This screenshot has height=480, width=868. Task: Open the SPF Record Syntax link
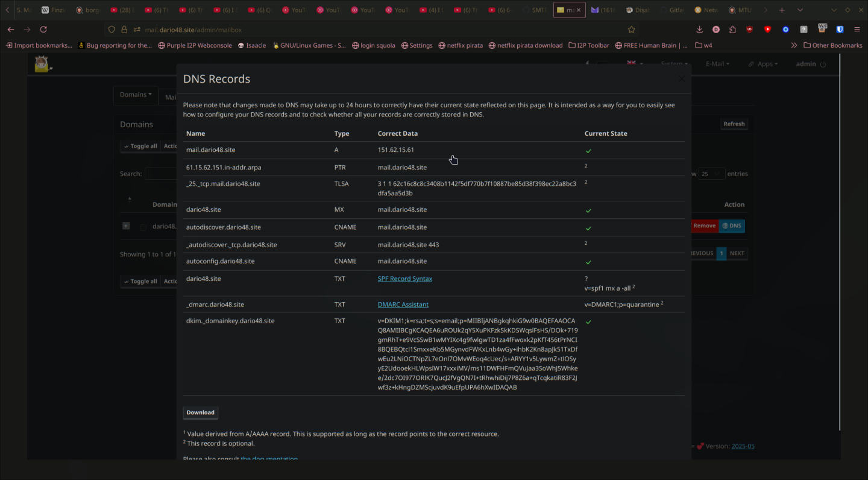click(404, 279)
